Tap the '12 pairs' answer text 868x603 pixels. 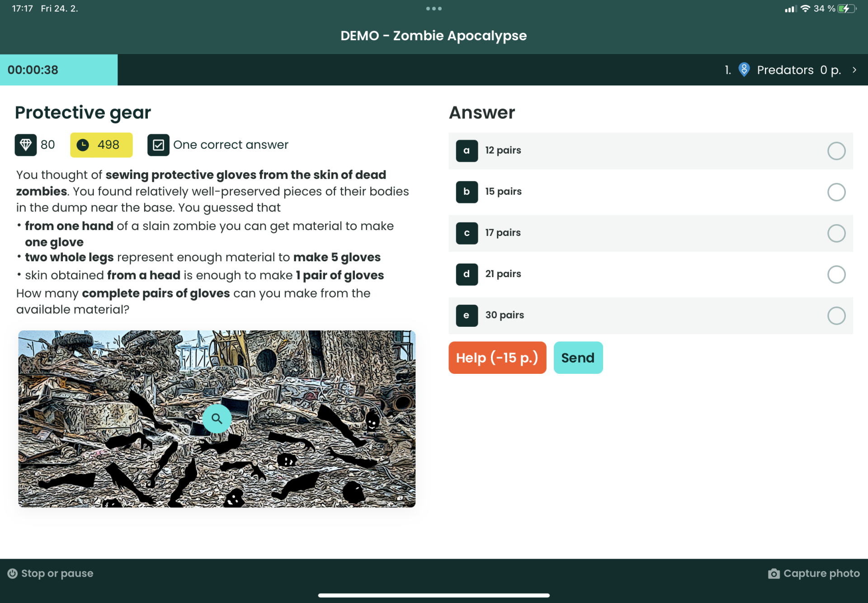tap(503, 150)
